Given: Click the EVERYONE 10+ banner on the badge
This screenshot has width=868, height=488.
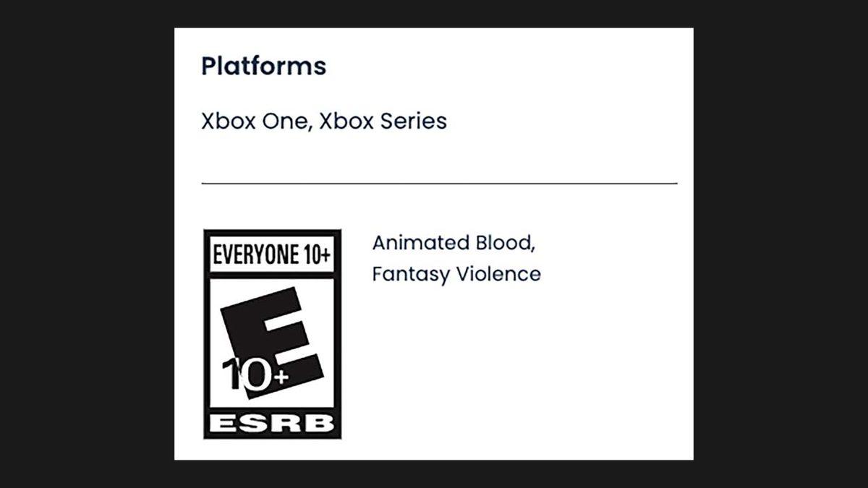Looking at the screenshot, I should coord(272,254).
